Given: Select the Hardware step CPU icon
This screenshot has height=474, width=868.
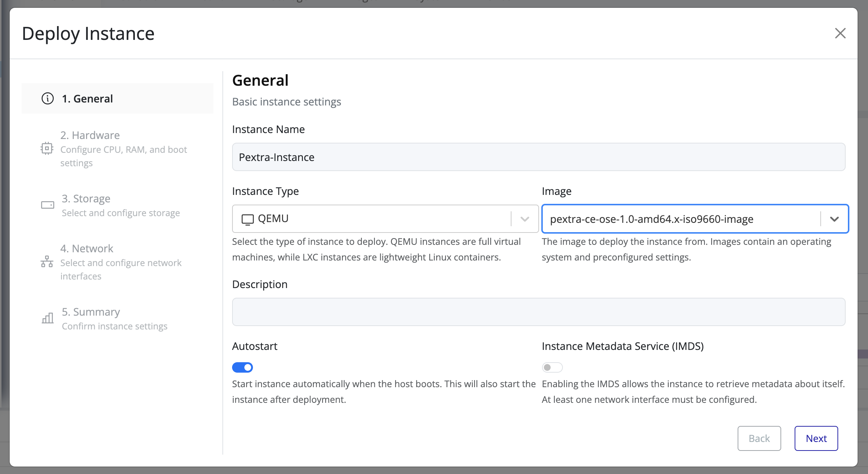Looking at the screenshot, I should pos(47,149).
